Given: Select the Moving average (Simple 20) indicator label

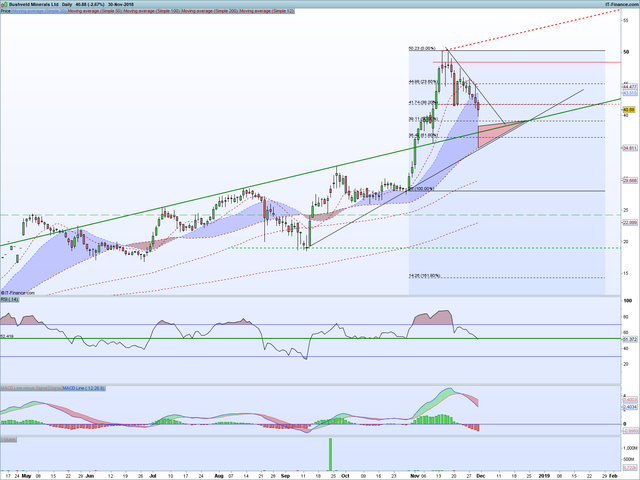Looking at the screenshot, I should 40,11.
